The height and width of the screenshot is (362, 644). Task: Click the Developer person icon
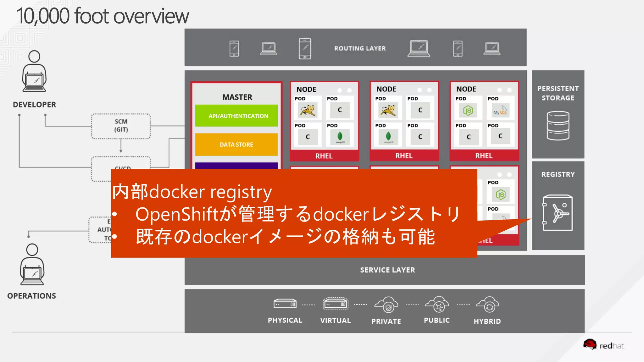tap(34, 72)
